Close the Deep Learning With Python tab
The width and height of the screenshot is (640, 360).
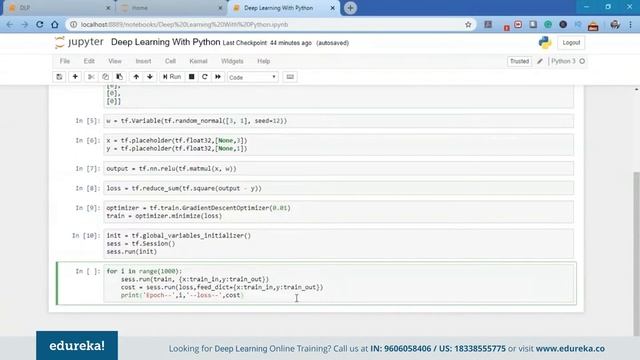[333, 8]
